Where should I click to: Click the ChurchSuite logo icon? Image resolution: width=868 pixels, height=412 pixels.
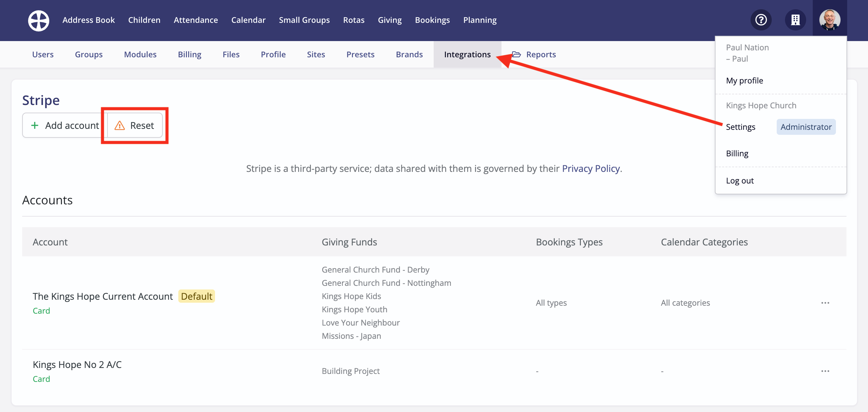[x=38, y=20]
